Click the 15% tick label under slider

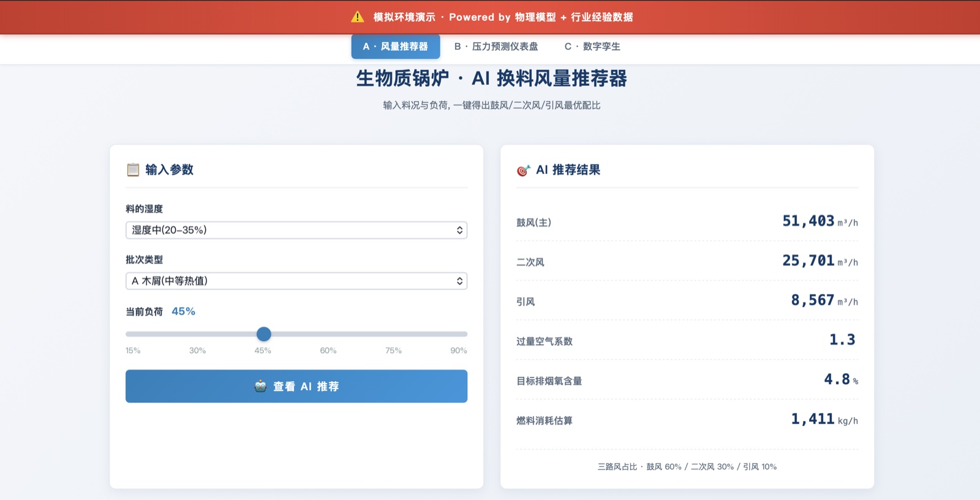[133, 350]
